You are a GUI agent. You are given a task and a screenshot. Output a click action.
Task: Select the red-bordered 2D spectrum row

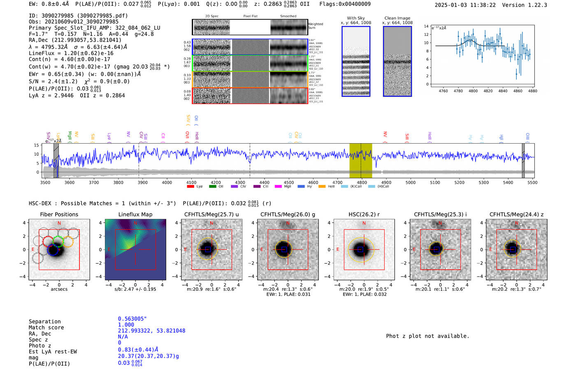tap(250, 95)
